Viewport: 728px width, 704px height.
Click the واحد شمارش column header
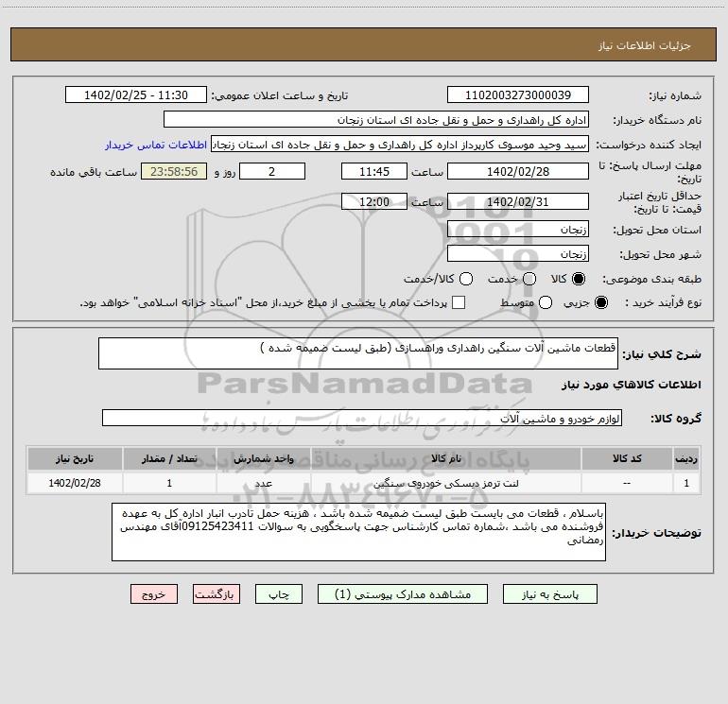tap(263, 458)
